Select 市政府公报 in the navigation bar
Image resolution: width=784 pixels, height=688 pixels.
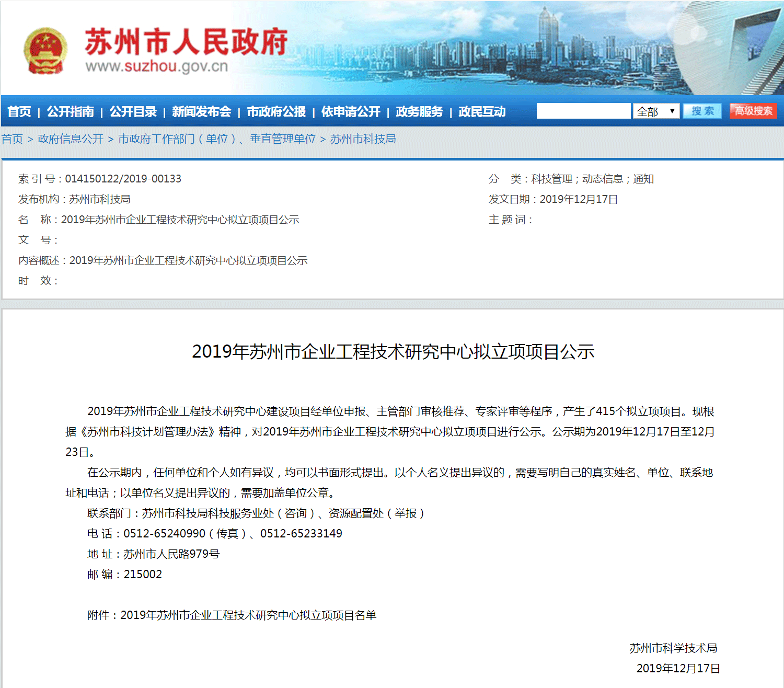[276, 112]
